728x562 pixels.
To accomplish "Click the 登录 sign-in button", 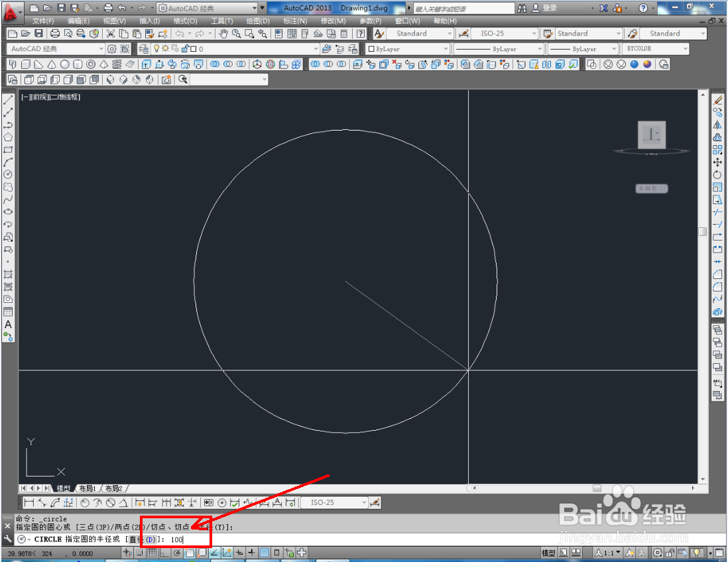I will click(544, 8).
